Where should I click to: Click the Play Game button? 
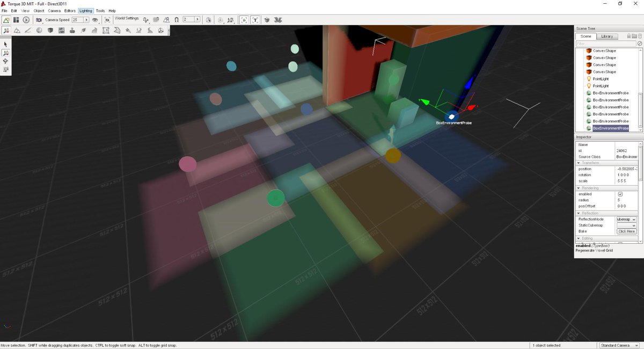tap(26, 20)
